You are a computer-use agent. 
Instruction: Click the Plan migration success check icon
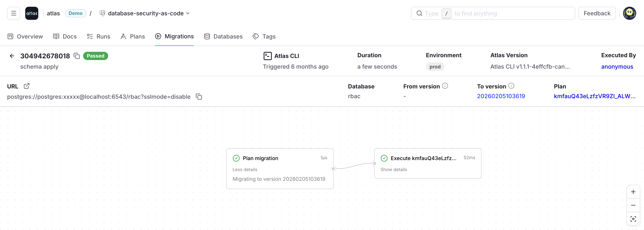point(236,158)
